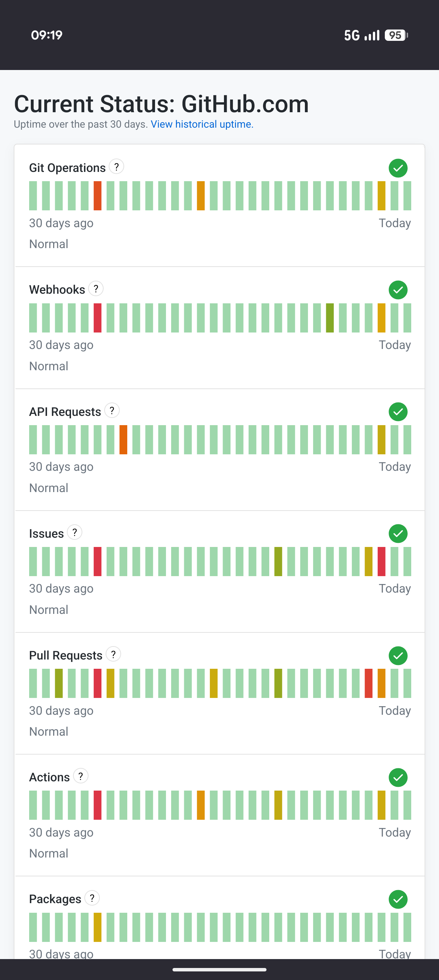Click the question mark beside Issues
Screen dimensions: 439x980
pyautogui.click(x=74, y=532)
